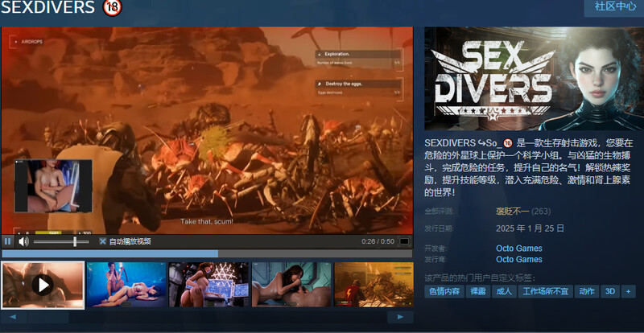Click the thumbnail strip scrollbar handle

pos(47,317)
